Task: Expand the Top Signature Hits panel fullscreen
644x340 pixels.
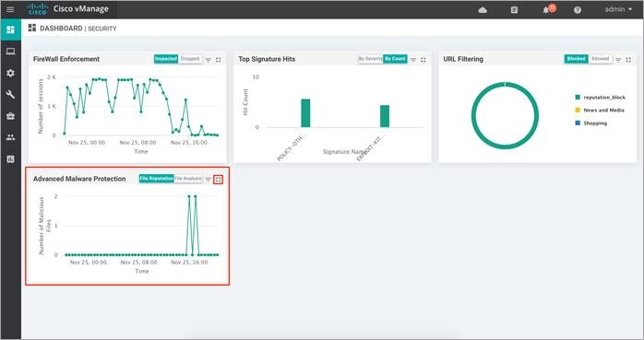Action: [423, 60]
